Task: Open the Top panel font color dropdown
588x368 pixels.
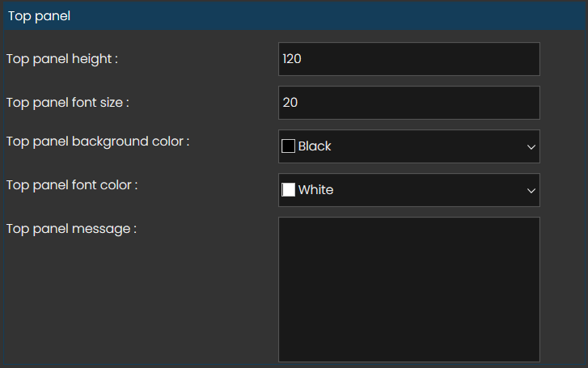Action: pos(408,190)
